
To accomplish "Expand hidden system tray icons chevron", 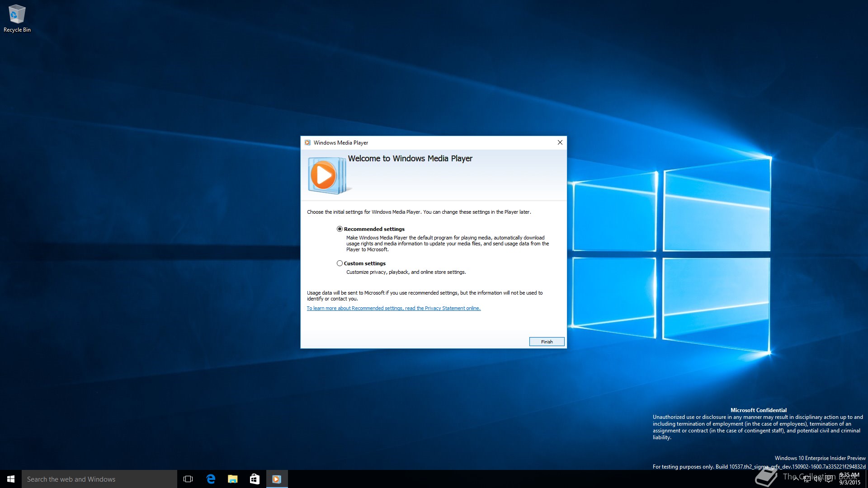I will tap(796, 479).
